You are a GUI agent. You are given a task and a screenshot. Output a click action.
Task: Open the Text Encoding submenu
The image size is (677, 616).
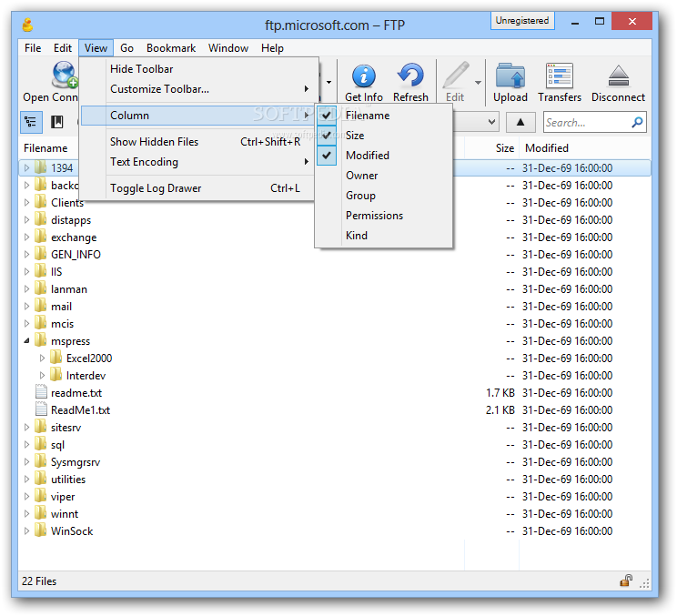198,162
